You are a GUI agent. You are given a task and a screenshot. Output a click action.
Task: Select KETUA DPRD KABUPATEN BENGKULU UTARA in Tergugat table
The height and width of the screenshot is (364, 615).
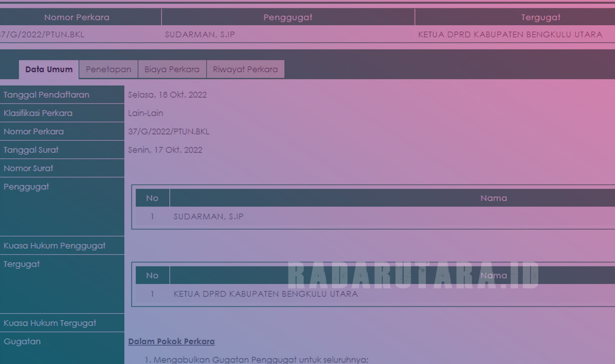point(266,294)
